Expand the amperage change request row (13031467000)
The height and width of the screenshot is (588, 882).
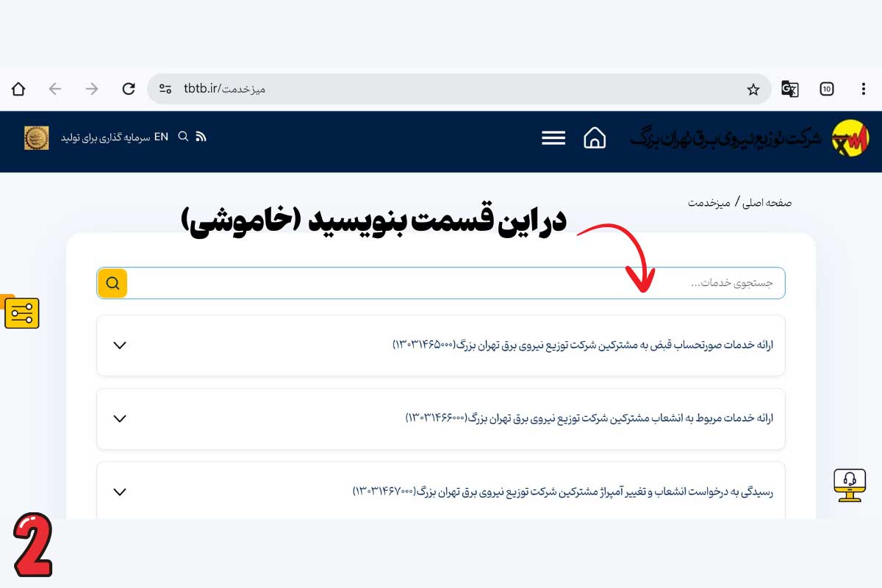coord(121,492)
